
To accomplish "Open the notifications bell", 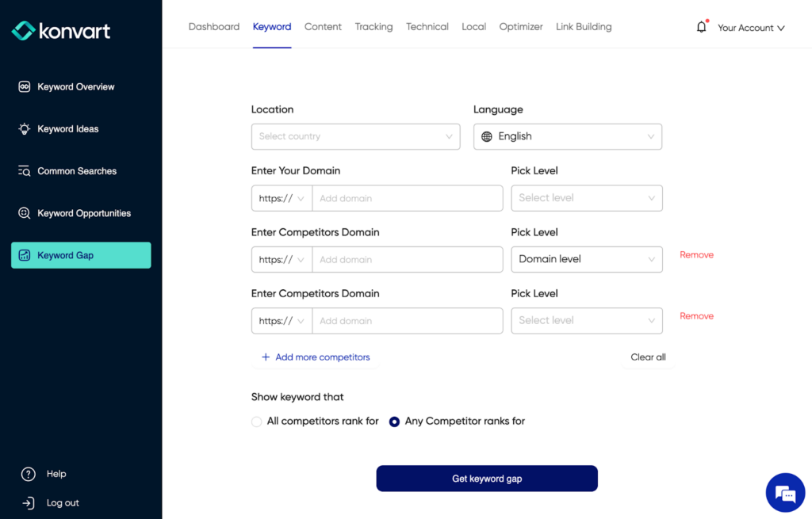I will [701, 26].
